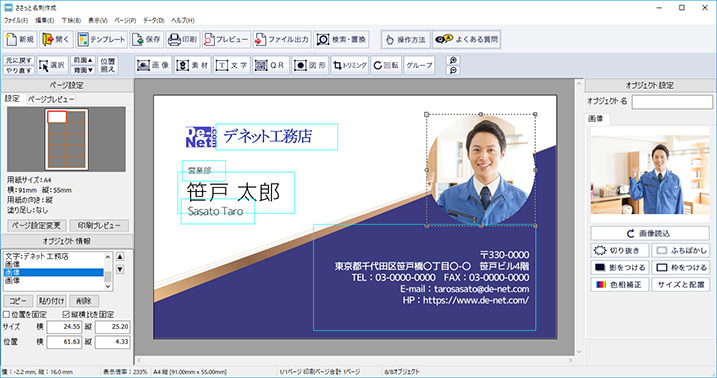Expand the 背面▼ send backward button
This screenshot has width=717, height=378.
[x=83, y=70]
